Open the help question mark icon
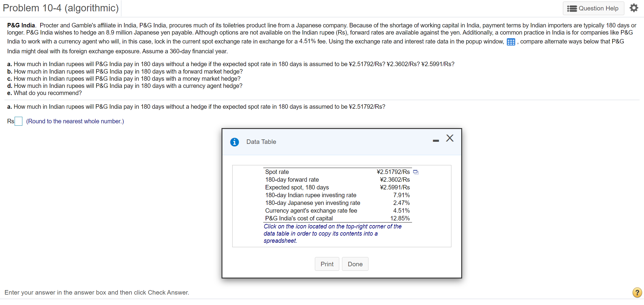This screenshot has height=305, width=644. click(x=637, y=292)
